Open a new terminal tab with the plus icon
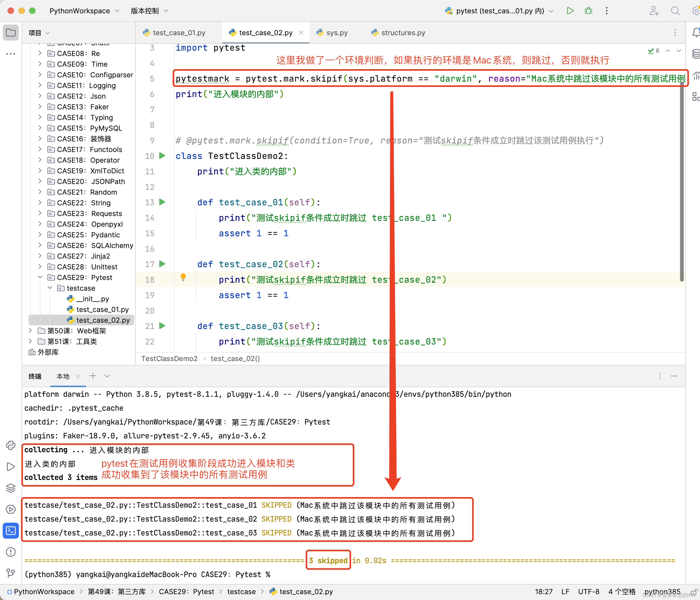 (x=93, y=376)
